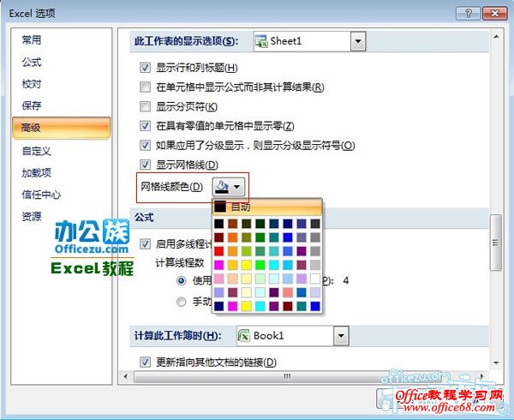Check the 显示分页符(K) checkbox
The width and height of the screenshot is (514, 420).
pyautogui.click(x=145, y=106)
